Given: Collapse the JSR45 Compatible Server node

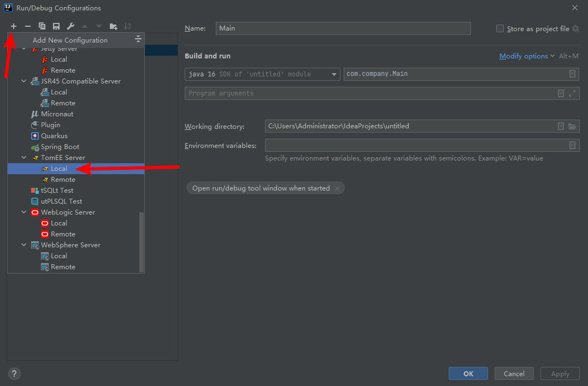Looking at the screenshot, I should coord(24,81).
